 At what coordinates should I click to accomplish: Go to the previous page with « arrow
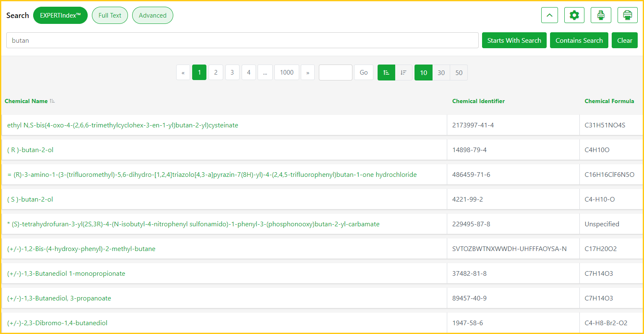(183, 72)
